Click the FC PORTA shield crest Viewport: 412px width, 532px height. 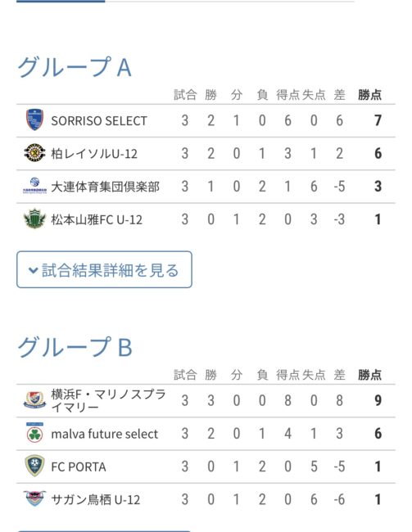coord(34,466)
